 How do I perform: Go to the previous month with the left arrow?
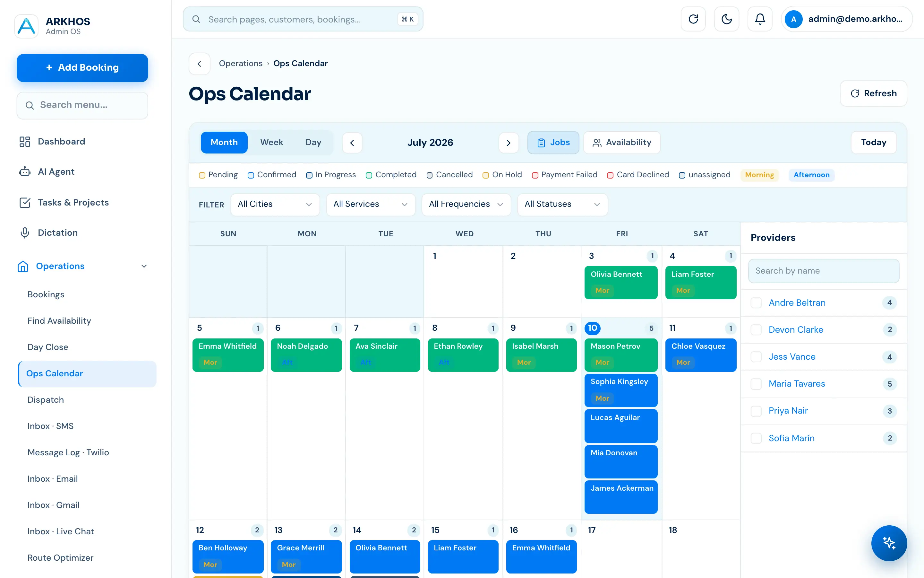(352, 143)
